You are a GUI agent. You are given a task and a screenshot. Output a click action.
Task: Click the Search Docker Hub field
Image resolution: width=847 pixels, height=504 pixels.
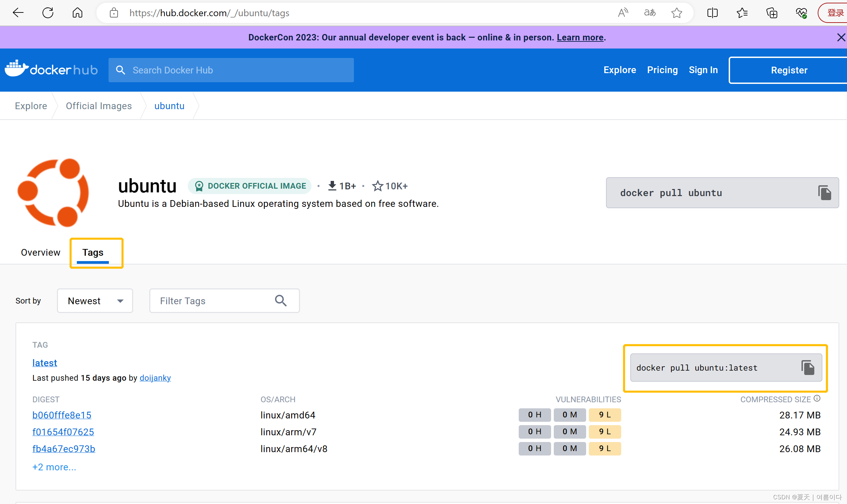click(x=231, y=70)
